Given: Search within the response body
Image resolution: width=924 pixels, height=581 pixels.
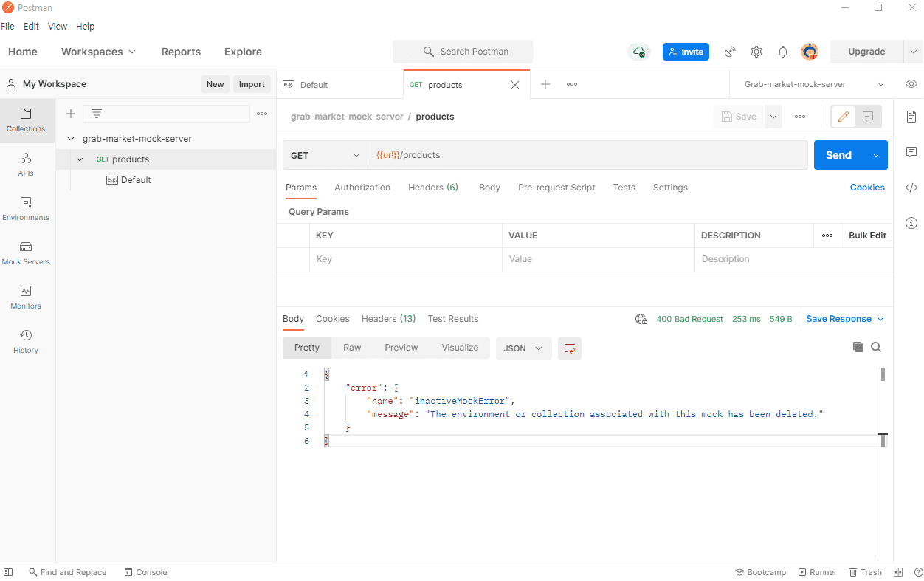Looking at the screenshot, I should point(876,347).
